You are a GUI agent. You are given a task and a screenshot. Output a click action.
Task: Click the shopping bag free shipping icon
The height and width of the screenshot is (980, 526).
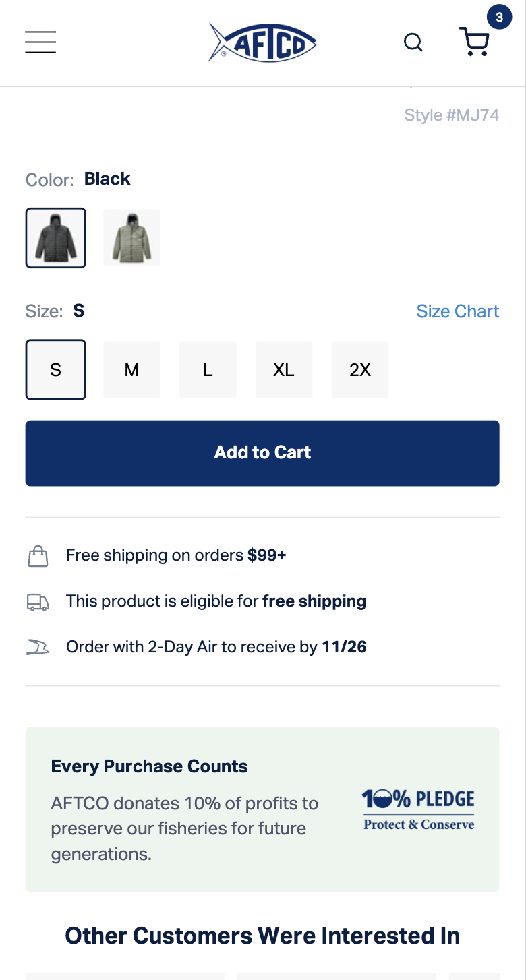pos(38,555)
